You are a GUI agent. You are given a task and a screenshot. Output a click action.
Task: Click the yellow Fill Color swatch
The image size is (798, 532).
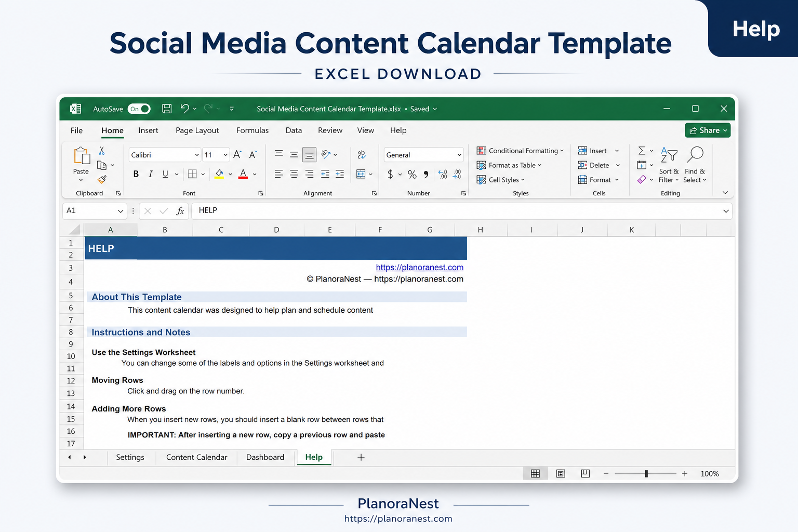pyautogui.click(x=219, y=174)
